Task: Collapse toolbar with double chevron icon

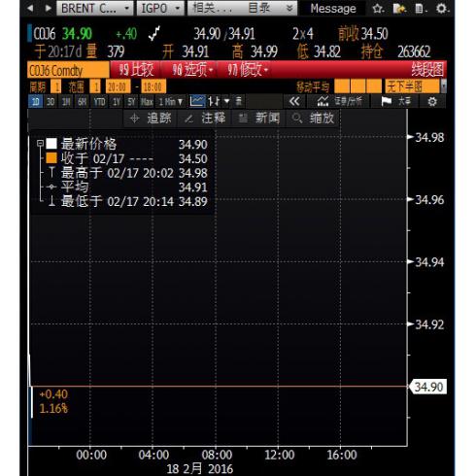Action: [x=294, y=102]
